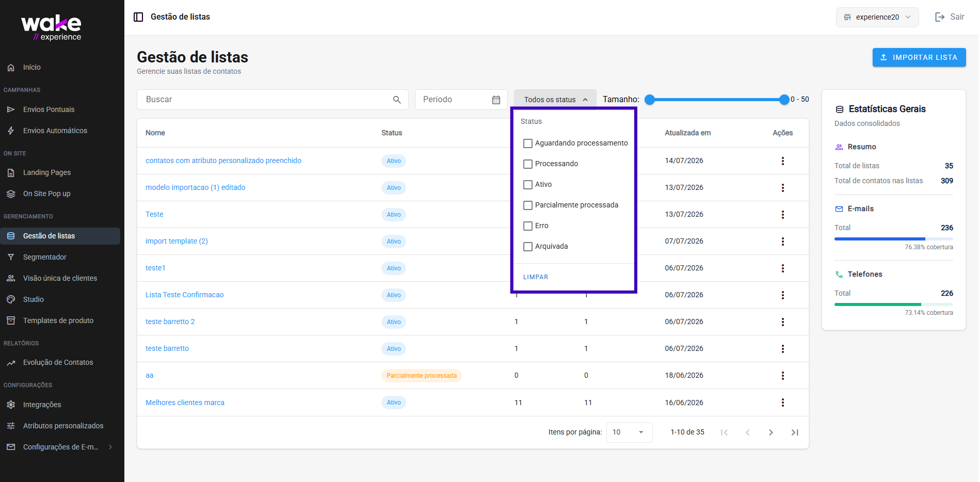This screenshot has height=482, width=980.
Task: Open Lista Teste Confirmacao list
Action: (185, 295)
